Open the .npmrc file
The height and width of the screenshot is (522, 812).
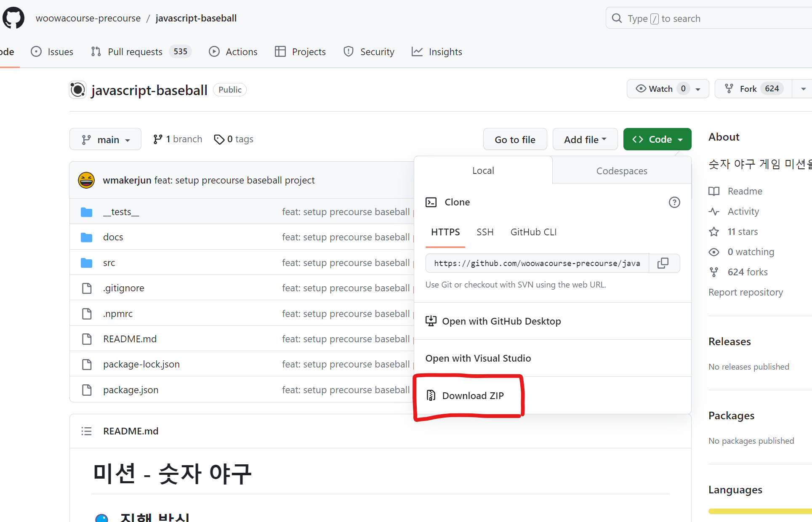118,314
